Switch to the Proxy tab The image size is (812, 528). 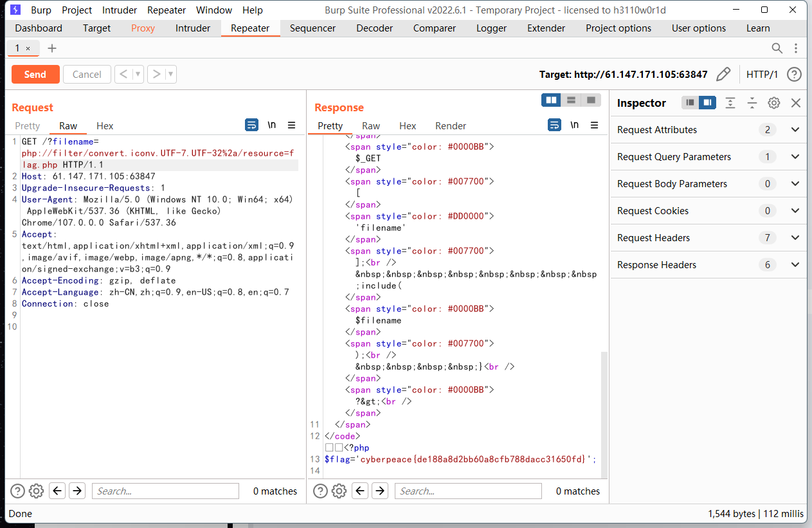click(x=143, y=28)
